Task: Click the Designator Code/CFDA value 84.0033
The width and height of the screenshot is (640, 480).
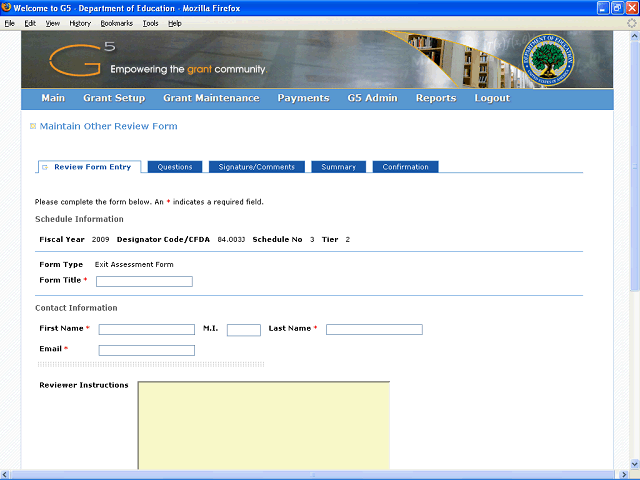Action: pyautogui.click(x=231, y=240)
